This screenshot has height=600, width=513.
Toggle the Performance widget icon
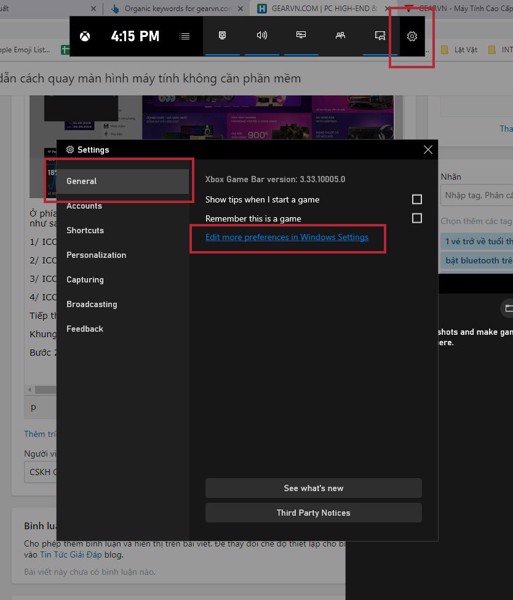(x=301, y=35)
